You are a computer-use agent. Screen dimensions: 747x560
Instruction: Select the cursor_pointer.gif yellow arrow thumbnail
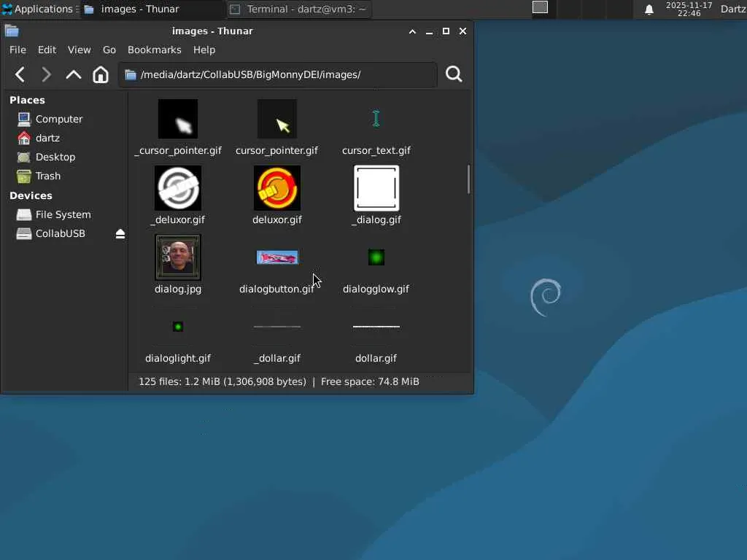(276, 119)
